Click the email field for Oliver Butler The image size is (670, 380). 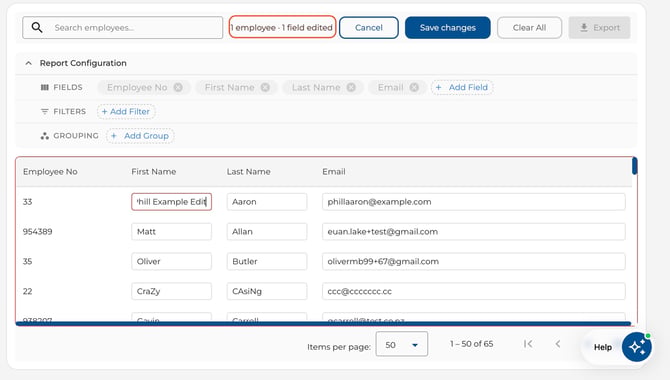473,262
